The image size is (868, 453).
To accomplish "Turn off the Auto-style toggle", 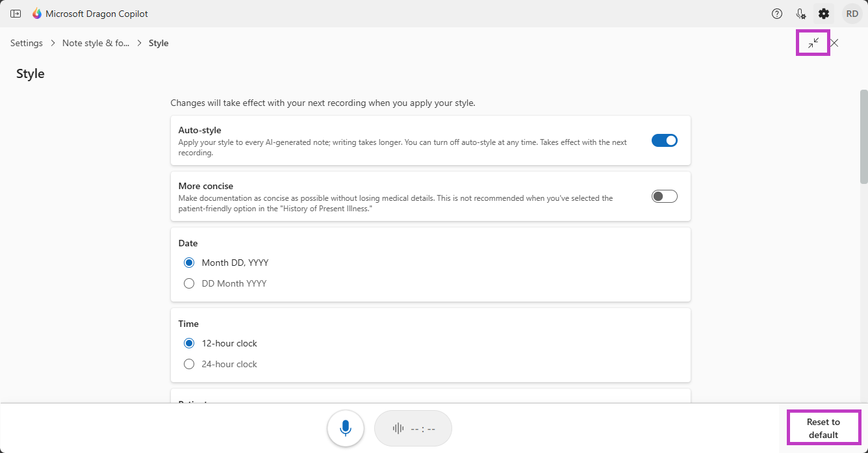I will 664,140.
